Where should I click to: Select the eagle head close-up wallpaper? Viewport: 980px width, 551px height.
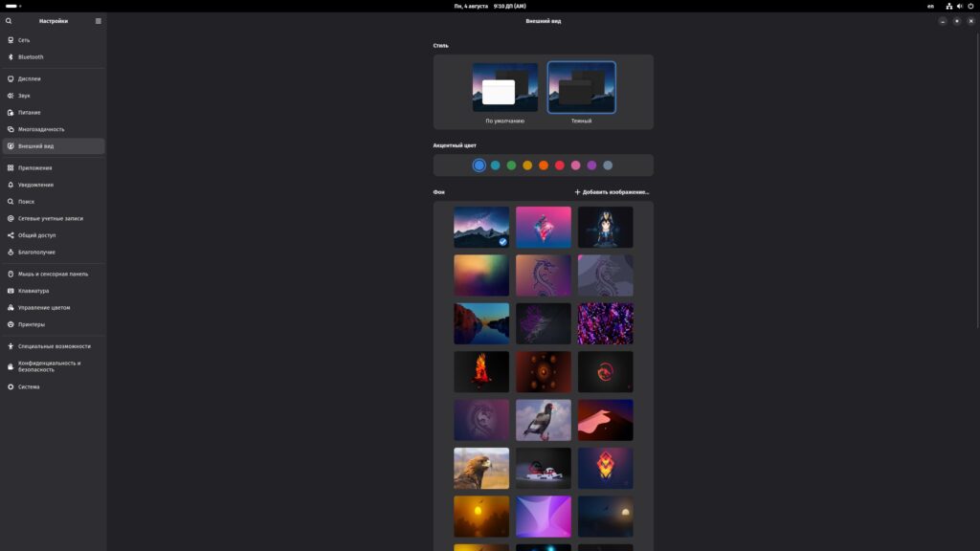point(481,469)
